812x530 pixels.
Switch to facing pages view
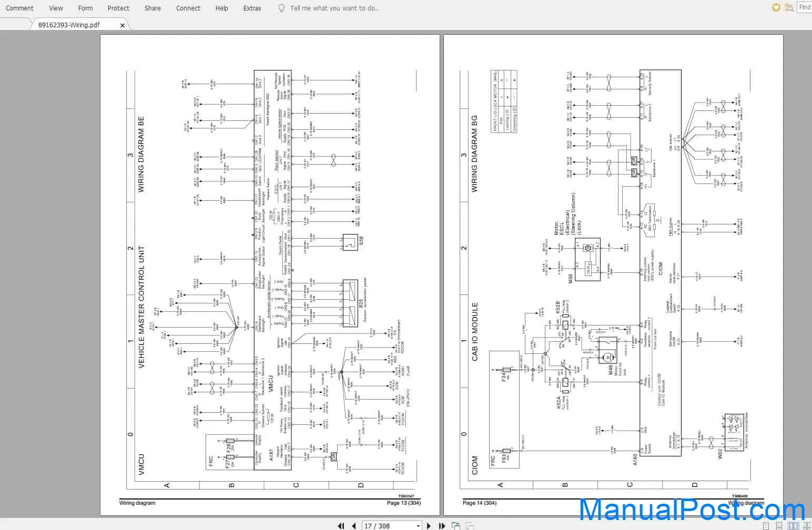pos(794,526)
